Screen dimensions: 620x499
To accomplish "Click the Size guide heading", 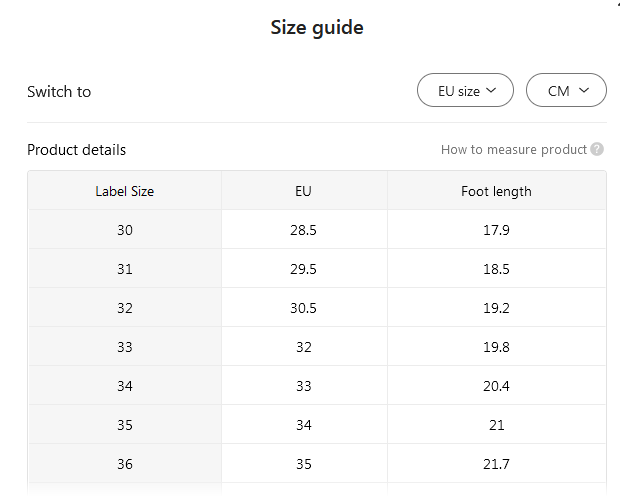I will coord(317,28).
